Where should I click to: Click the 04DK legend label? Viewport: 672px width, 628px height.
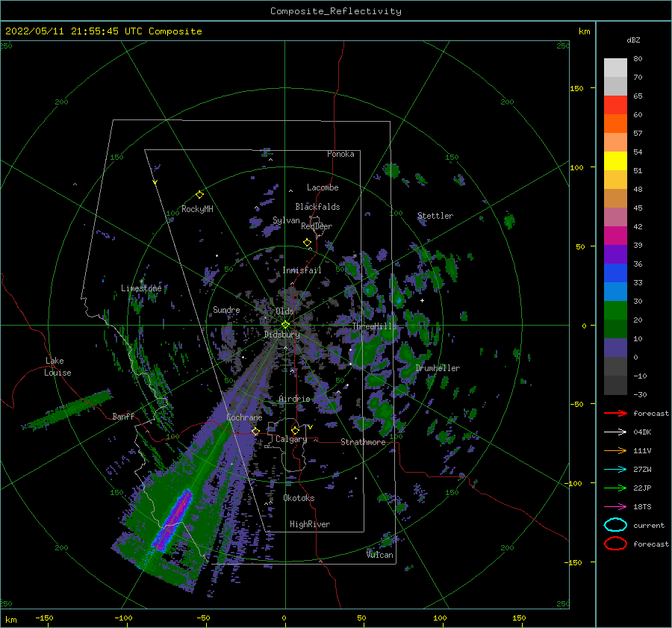[x=642, y=432]
